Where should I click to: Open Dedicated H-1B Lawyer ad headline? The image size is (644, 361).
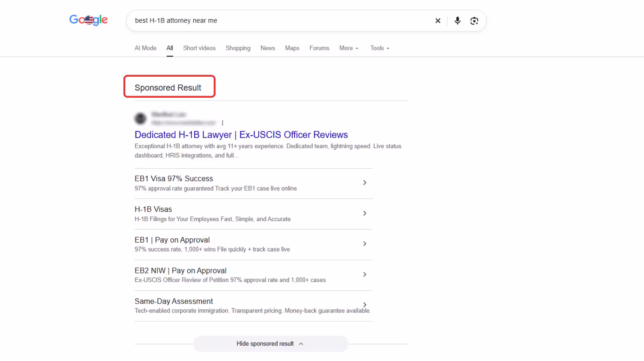click(x=241, y=135)
